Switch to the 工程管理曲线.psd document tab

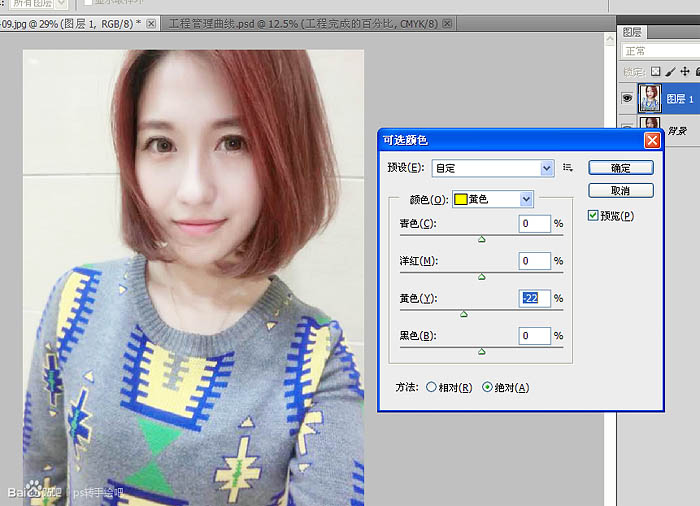click(x=300, y=23)
